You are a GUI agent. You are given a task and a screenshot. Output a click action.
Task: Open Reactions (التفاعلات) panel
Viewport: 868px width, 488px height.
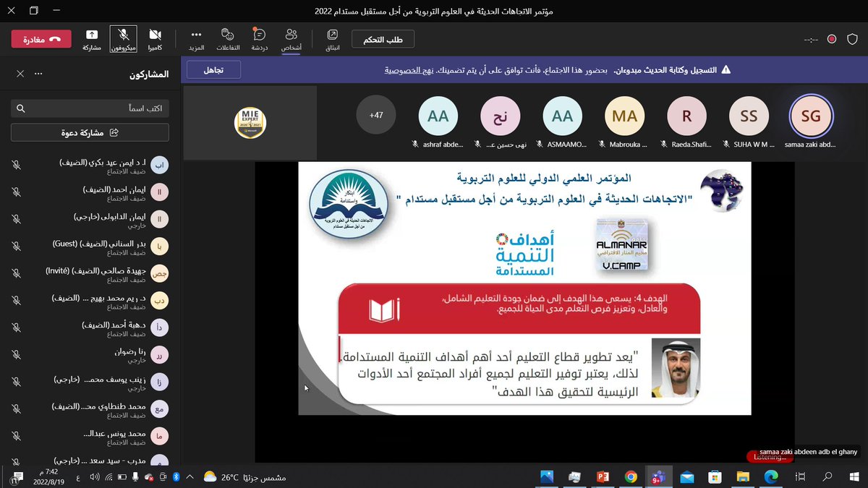227,39
